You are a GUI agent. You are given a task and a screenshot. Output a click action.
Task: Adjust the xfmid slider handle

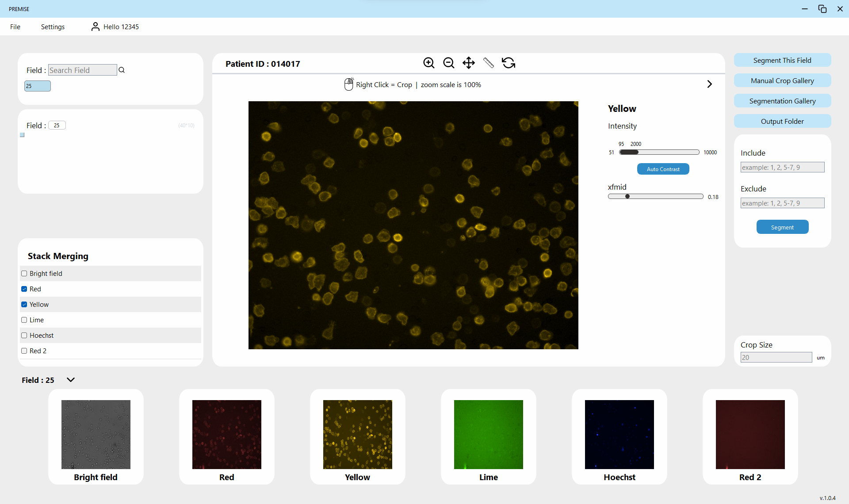pyautogui.click(x=627, y=196)
